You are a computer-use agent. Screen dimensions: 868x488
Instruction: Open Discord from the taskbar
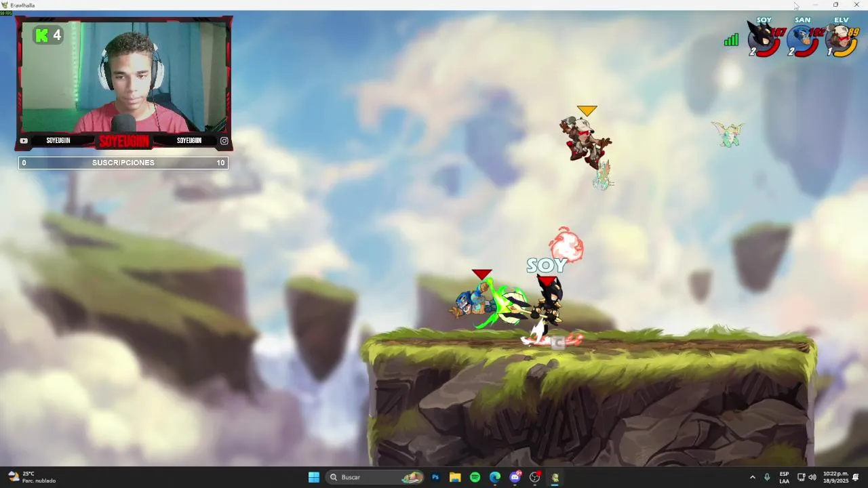[515, 477]
